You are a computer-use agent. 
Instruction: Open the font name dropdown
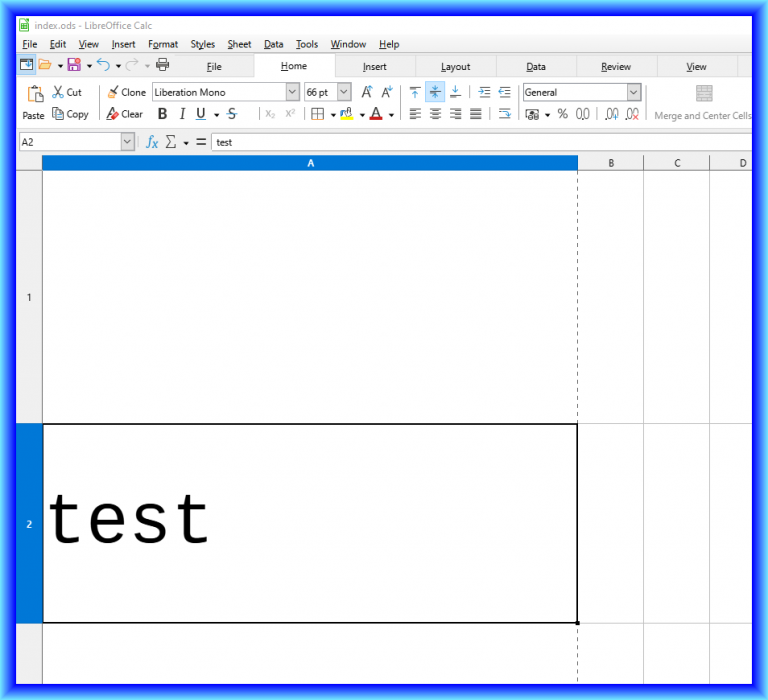tap(292, 92)
